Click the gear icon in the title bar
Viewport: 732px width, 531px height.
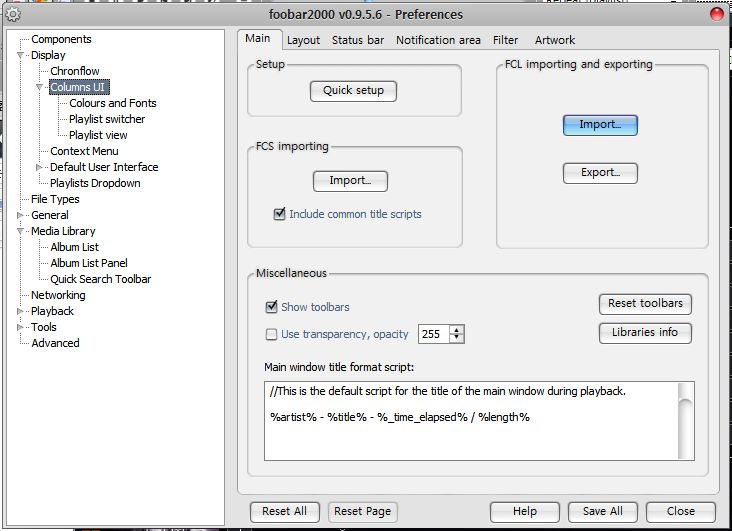pos(13,14)
